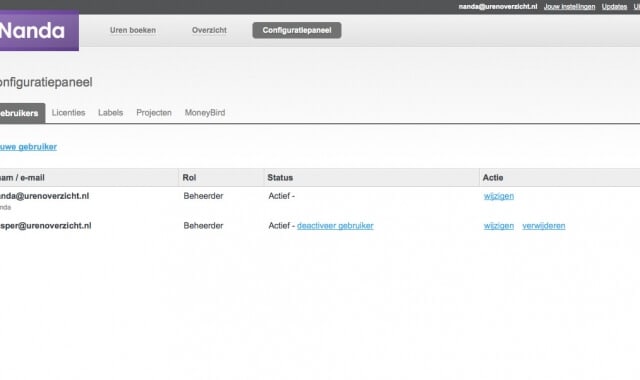Click Beheerder role in second user row
Image resolution: width=640 pixels, height=380 pixels.
tap(203, 226)
